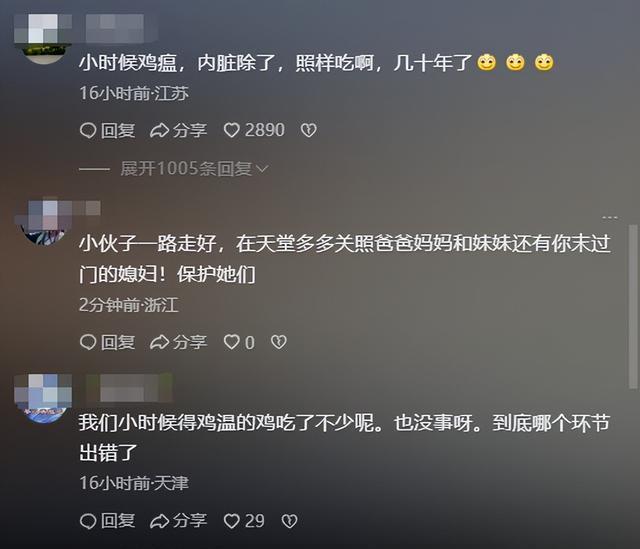640x549 pixels.
Task: Share the Tianjin comment about 鸡温
Action: [x=178, y=521]
